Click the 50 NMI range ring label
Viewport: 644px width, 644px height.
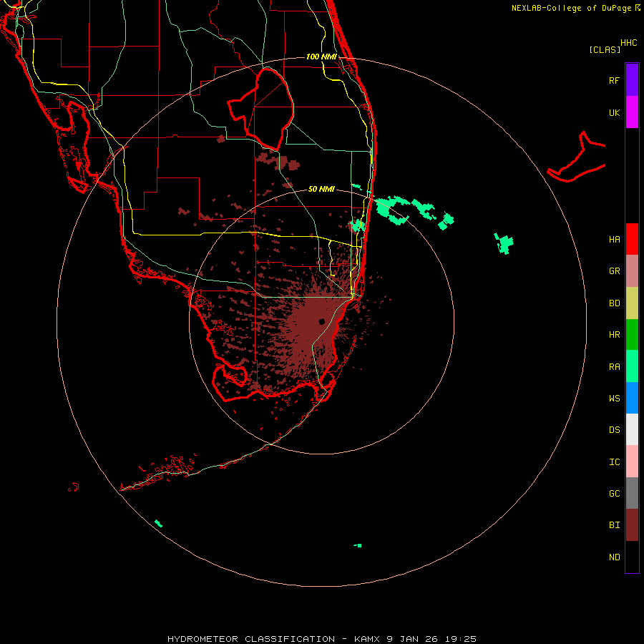(x=321, y=189)
